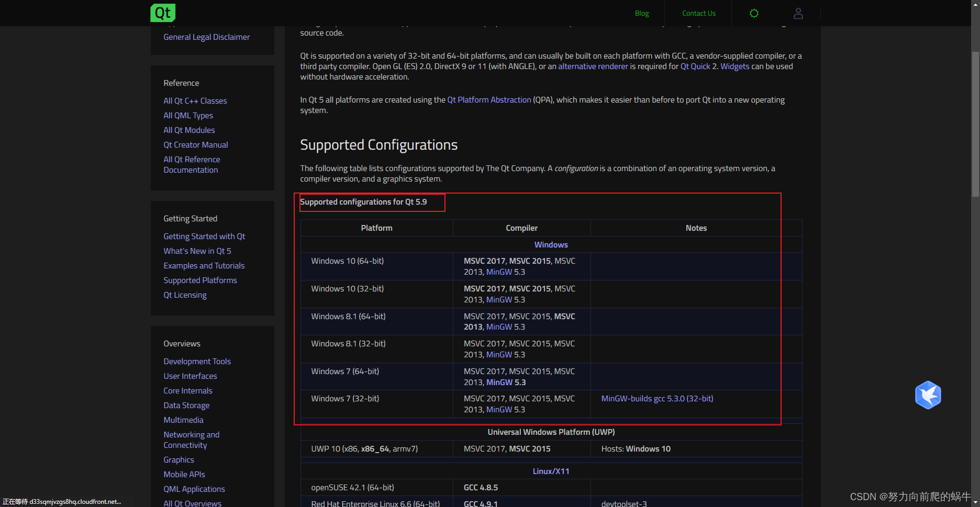
Task: Click the blue bird floating icon
Action: 928,395
